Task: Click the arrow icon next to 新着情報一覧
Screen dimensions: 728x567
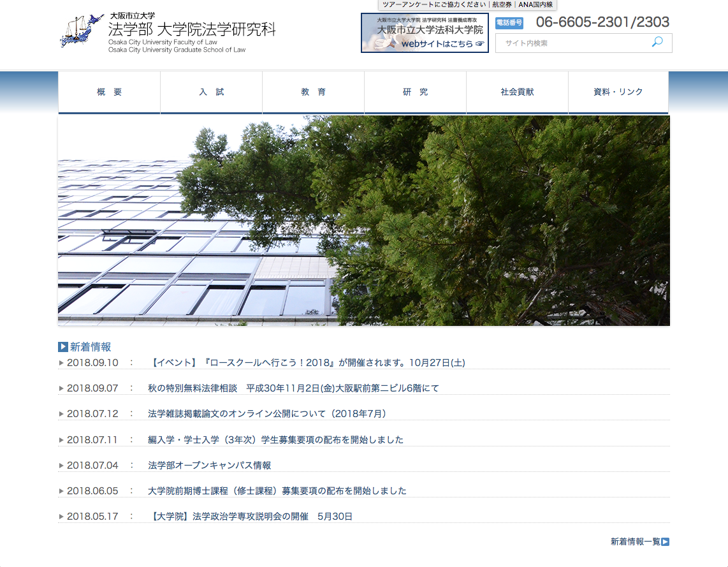Action: coord(666,541)
